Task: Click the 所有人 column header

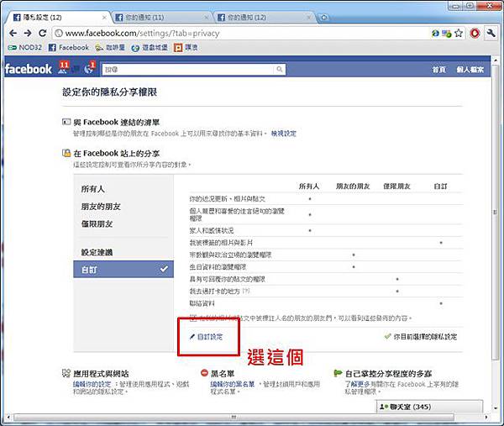Action: [309, 187]
